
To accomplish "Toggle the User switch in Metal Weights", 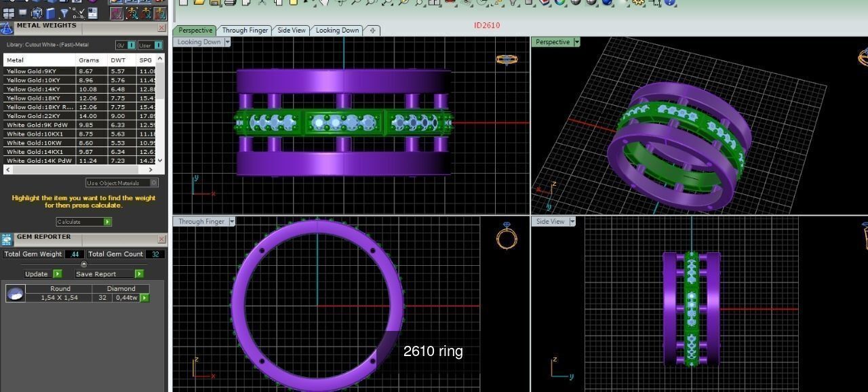I will coord(150,45).
